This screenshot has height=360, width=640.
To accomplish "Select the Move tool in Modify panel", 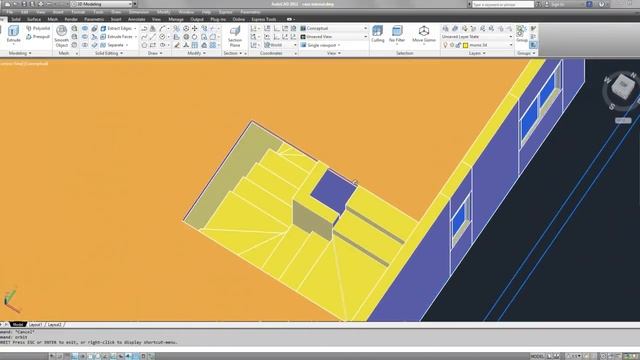I will click(195, 29).
